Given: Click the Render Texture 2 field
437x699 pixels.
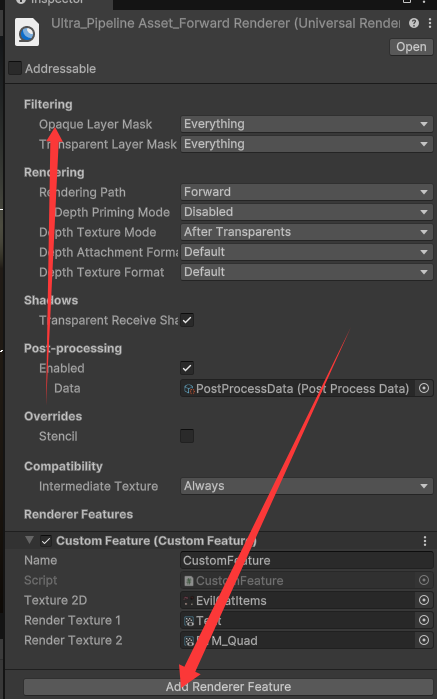Looking at the screenshot, I should pos(297,641).
